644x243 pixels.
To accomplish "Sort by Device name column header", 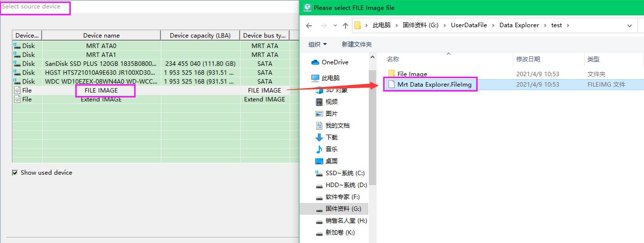I will click(101, 35).
